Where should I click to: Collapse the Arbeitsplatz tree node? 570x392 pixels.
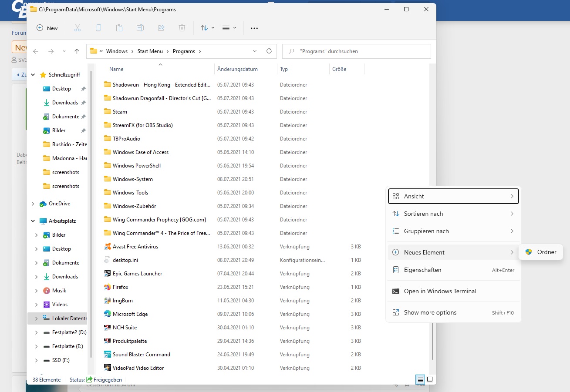point(33,221)
